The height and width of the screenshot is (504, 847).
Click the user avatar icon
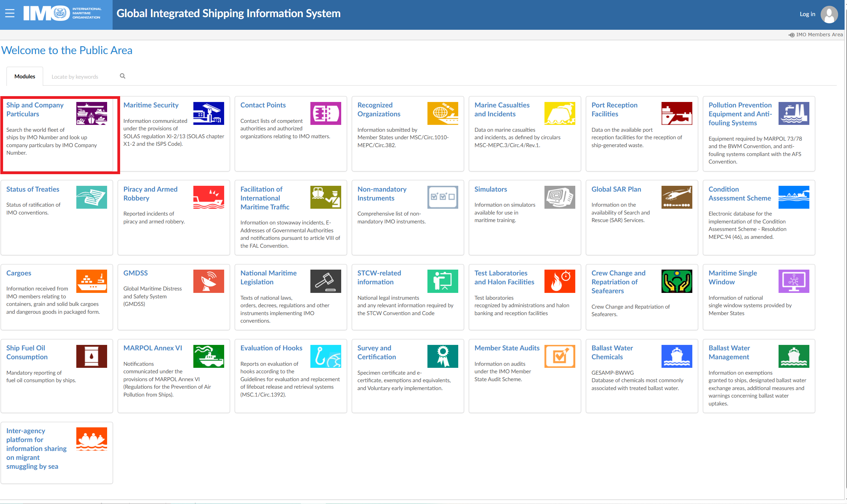click(x=829, y=14)
